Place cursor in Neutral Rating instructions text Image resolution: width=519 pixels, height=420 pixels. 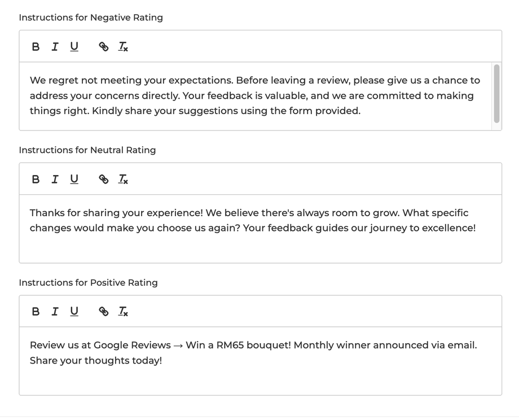[254, 221]
